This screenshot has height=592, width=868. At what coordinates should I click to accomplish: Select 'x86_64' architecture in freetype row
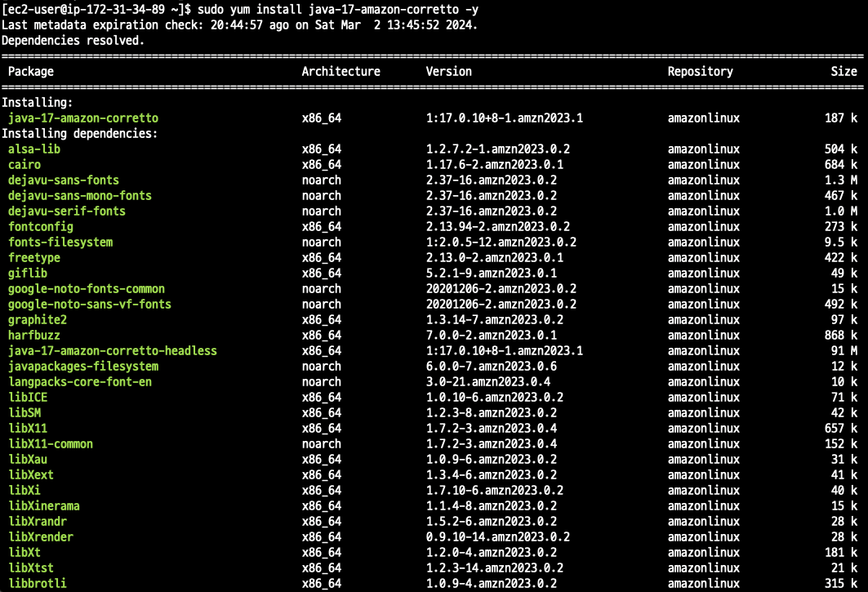[x=322, y=257]
